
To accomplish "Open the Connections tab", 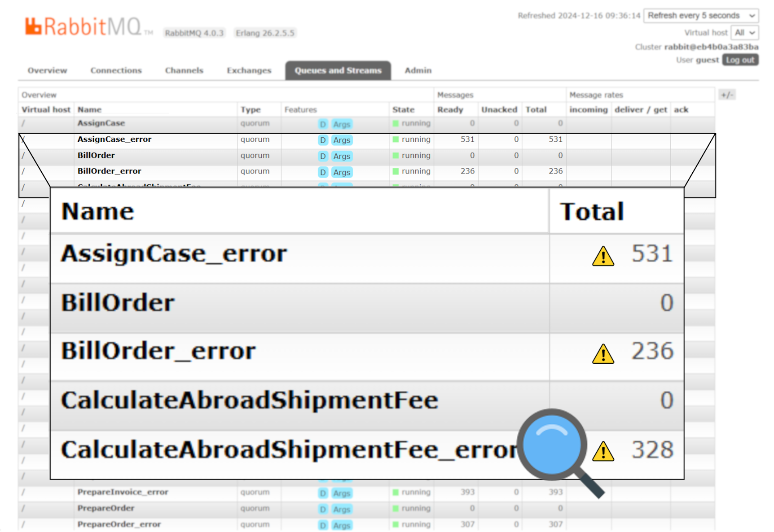I will (116, 70).
